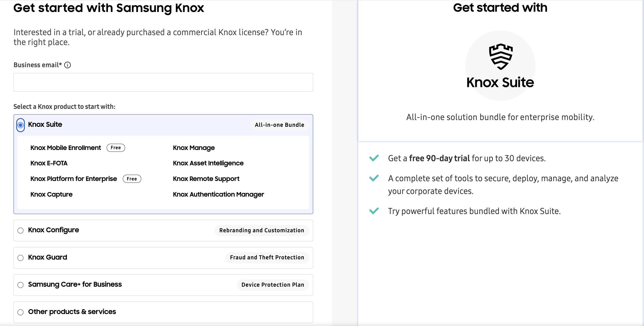The image size is (644, 326).
Task: Select the Knox Suite radio button
Action: pyautogui.click(x=21, y=125)
